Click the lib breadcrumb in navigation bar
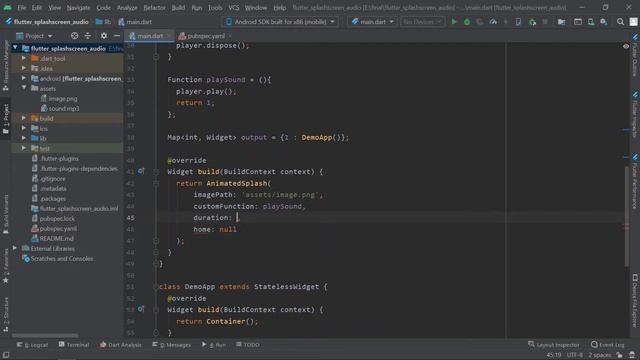 click(x=103, y=22)
